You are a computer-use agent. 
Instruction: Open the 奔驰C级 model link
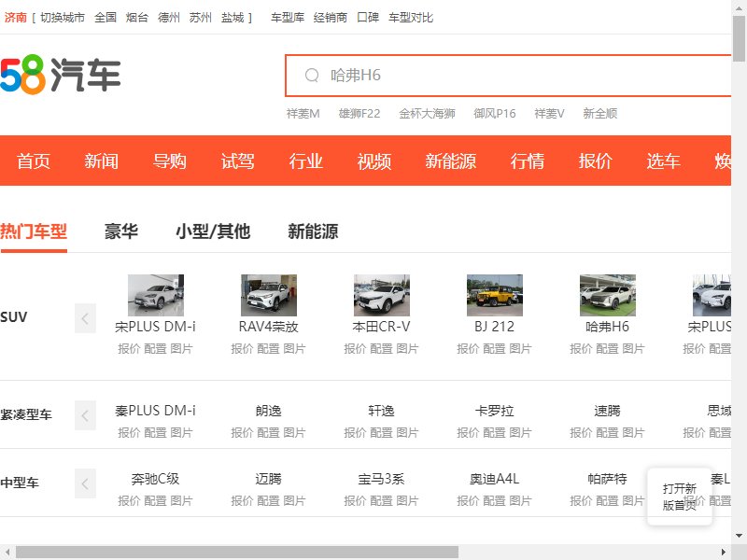click(155, 479)
